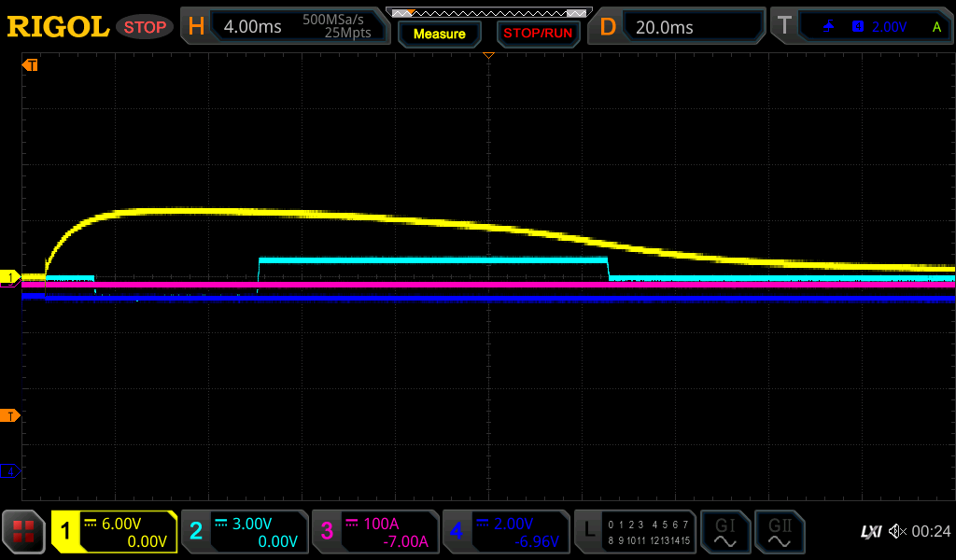Viewport: 956px width, 560px height.
Task: Toggle channel 3 magenta 100A label
Action: click(x=375, y=532)
